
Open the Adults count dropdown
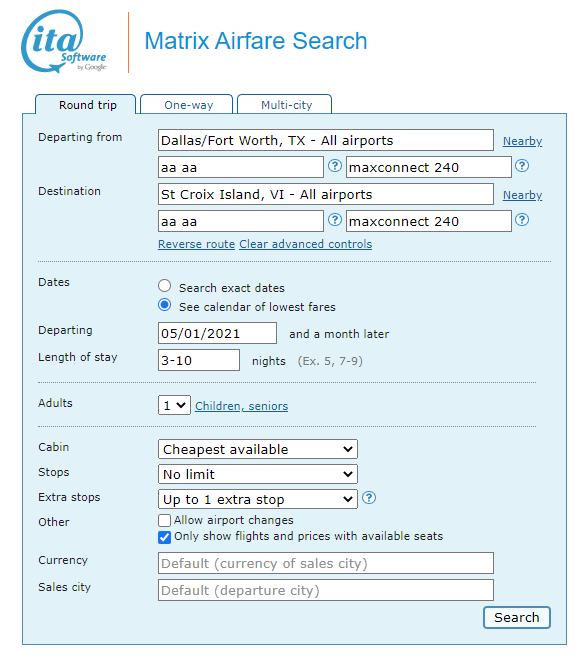click(174, 405)
